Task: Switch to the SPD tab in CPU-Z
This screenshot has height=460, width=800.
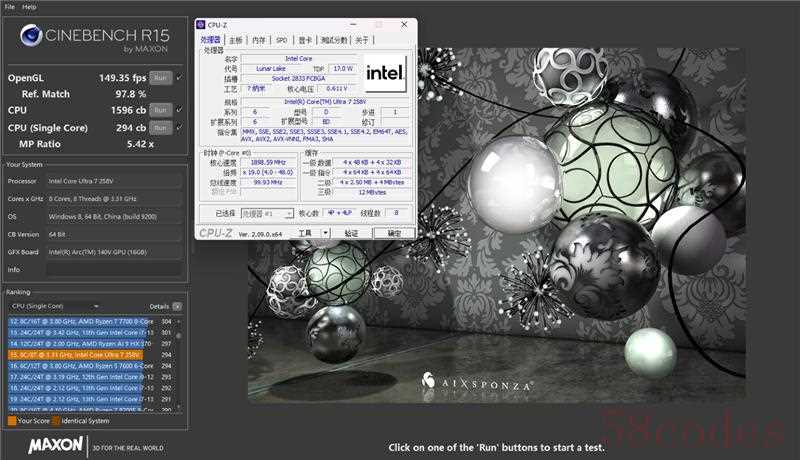Action: (282, 40)
